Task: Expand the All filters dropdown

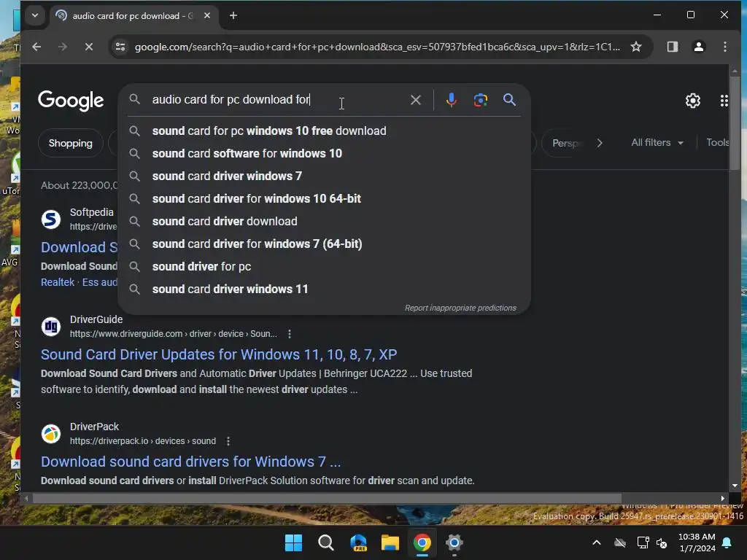Action: [x=657, y=142]
